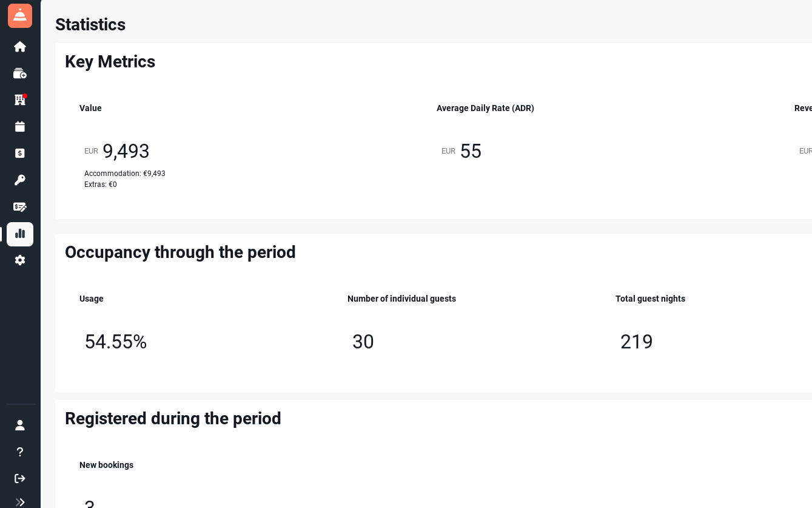Open the add new booking icon
This screenshot has height=508, width=812.
[x=20, y=73]
